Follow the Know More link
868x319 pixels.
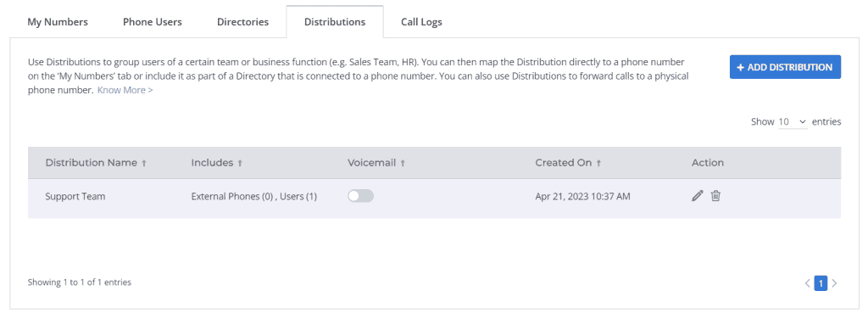(x=125, y=90)
